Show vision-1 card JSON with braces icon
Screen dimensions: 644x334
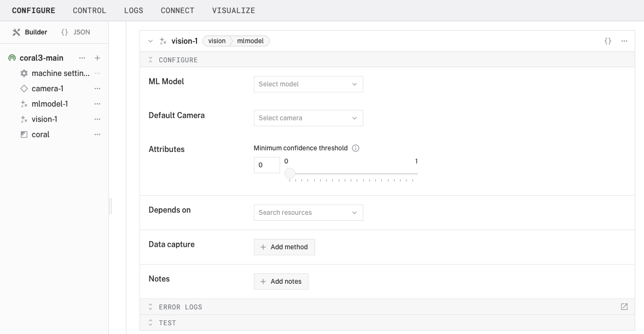coord(608,41)
